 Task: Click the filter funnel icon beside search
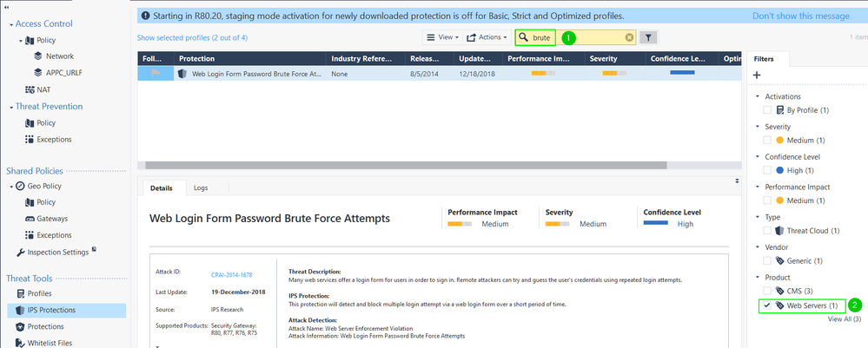click(649, 37)
